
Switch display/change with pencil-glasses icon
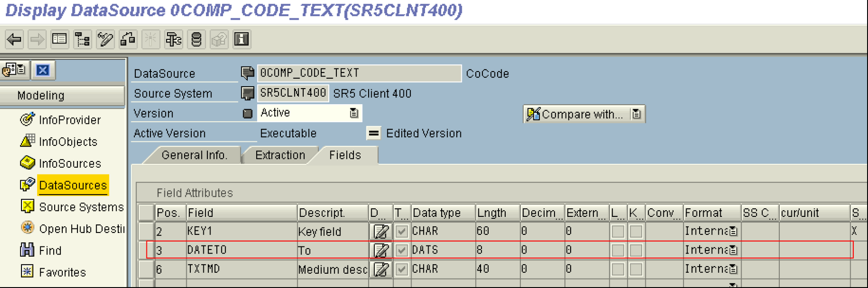point(105,39)
